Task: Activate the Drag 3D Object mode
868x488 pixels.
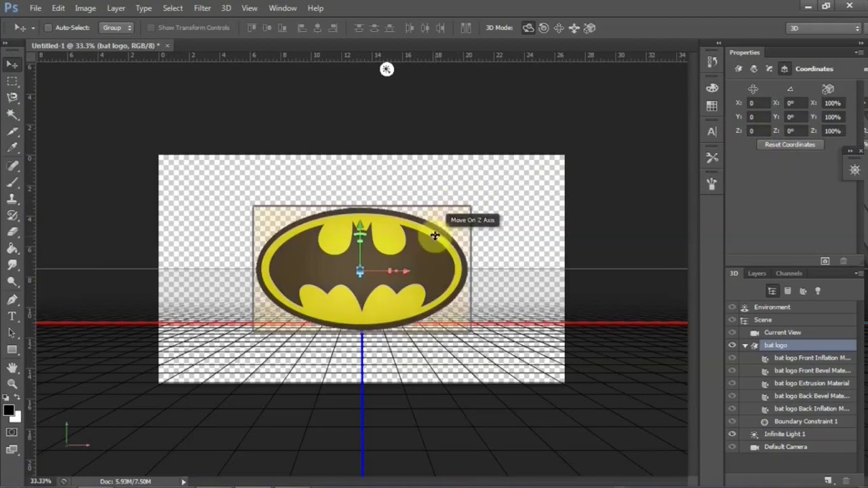Action: coord(559,28)
